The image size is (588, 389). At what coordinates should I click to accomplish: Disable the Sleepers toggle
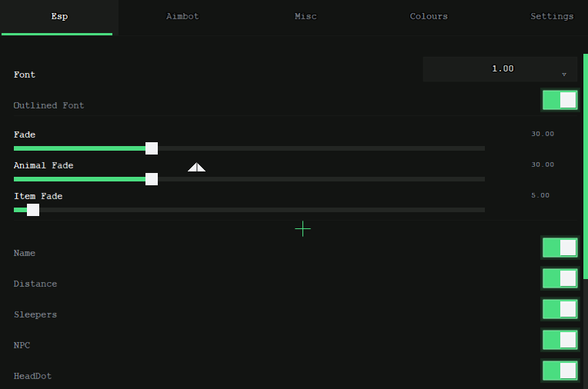pyautogui.click(x=560, y=309)
